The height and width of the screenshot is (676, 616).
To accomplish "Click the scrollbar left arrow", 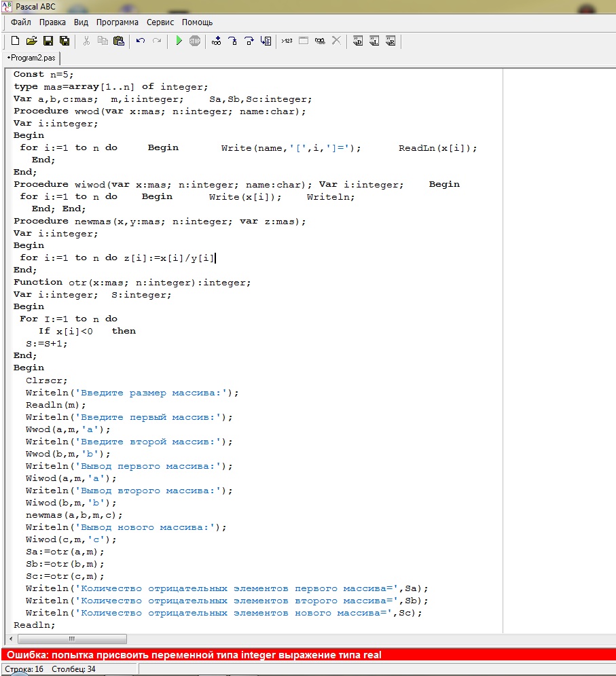I will point(10,639).
